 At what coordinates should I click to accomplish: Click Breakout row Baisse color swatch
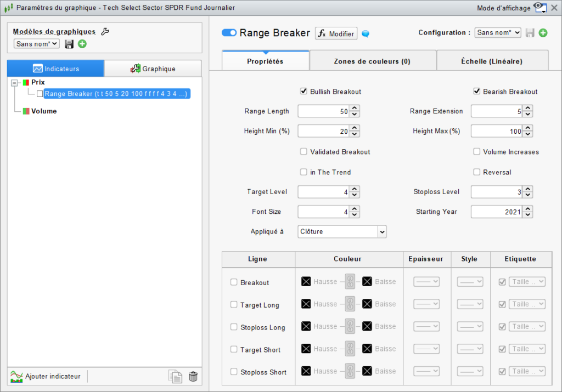[x=367, y=281]
